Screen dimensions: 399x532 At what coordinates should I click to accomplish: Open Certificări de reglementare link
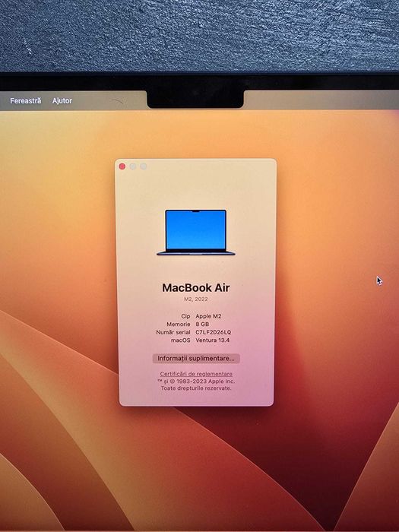196,374
